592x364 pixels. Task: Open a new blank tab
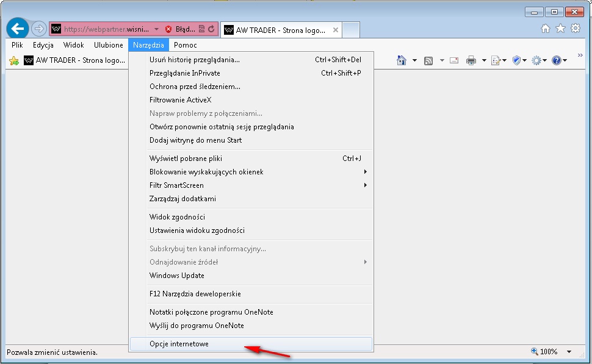click(x=351, y=30)
